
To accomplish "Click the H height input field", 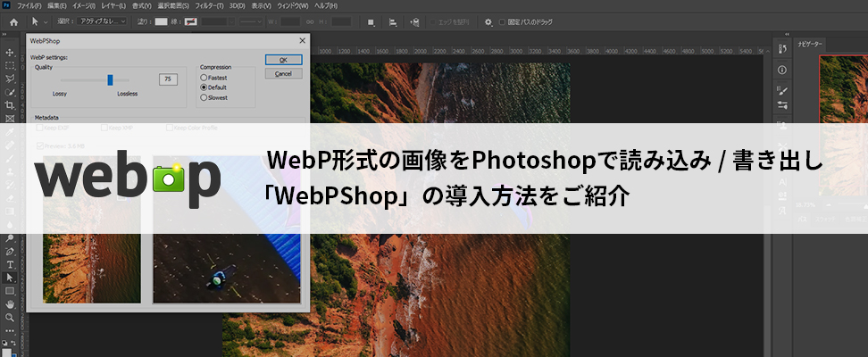I will (x=341, y=21).
